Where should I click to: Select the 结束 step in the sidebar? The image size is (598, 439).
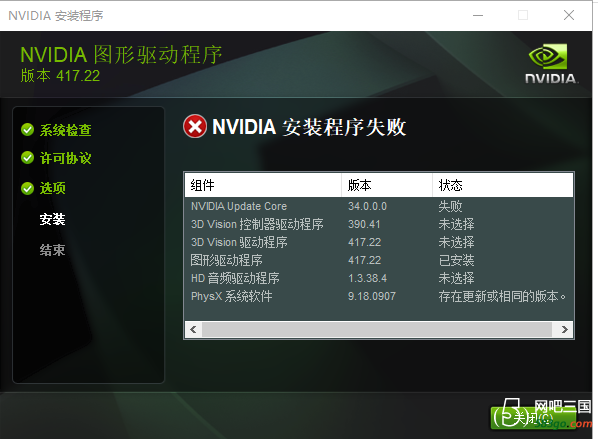pyautogui.click(x=52, y=250)
